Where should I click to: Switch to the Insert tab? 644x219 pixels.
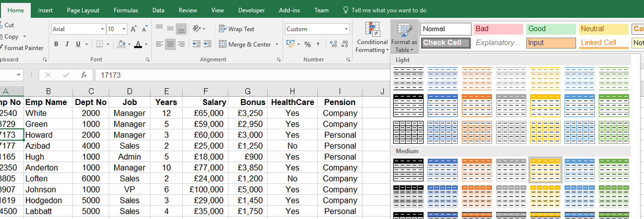pyautogui.click(x=45, y=10)
